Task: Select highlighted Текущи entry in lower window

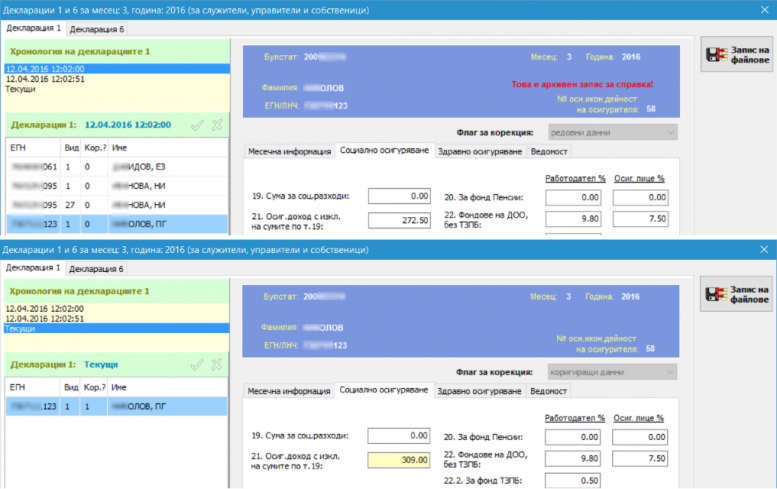Action: (116, 328)
